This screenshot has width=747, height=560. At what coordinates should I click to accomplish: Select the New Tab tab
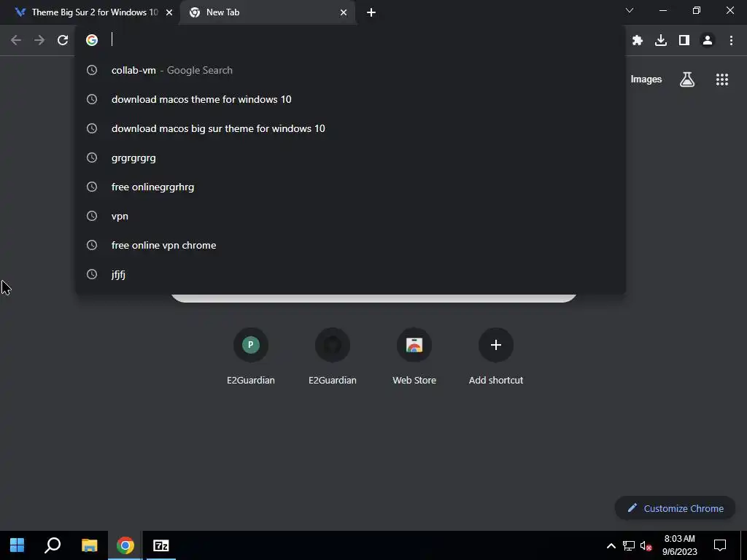pyautogui.click(x=267, y=12)
